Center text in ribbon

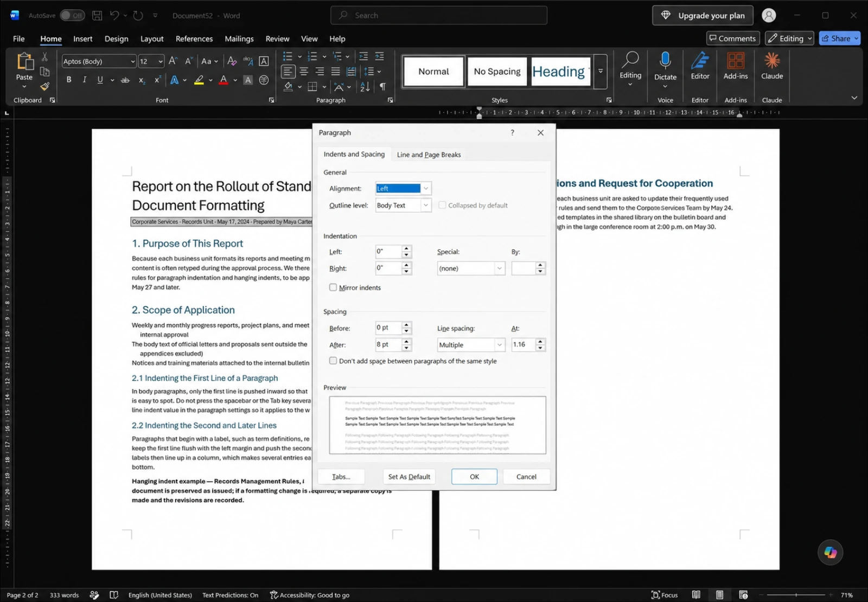pyautogui.click(x=304, y=71)
